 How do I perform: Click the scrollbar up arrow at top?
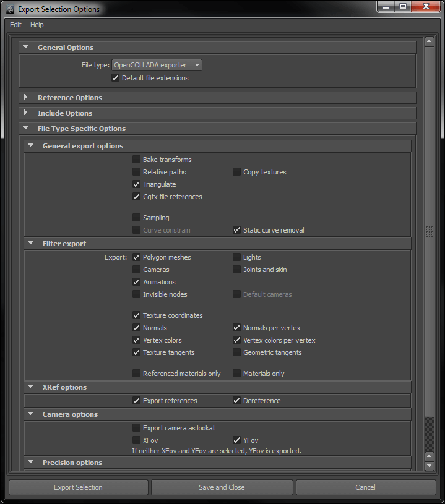click(429, 42)
